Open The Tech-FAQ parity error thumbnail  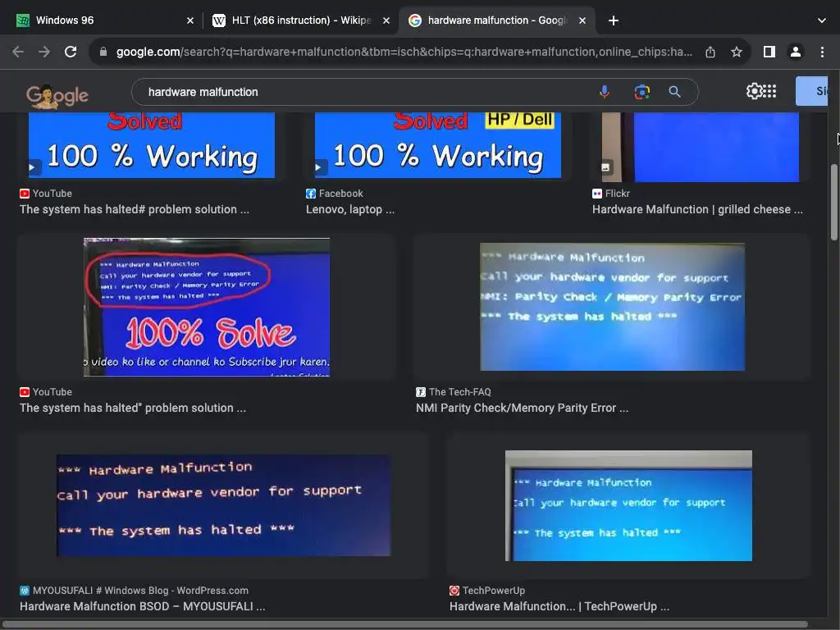point(612,307)
